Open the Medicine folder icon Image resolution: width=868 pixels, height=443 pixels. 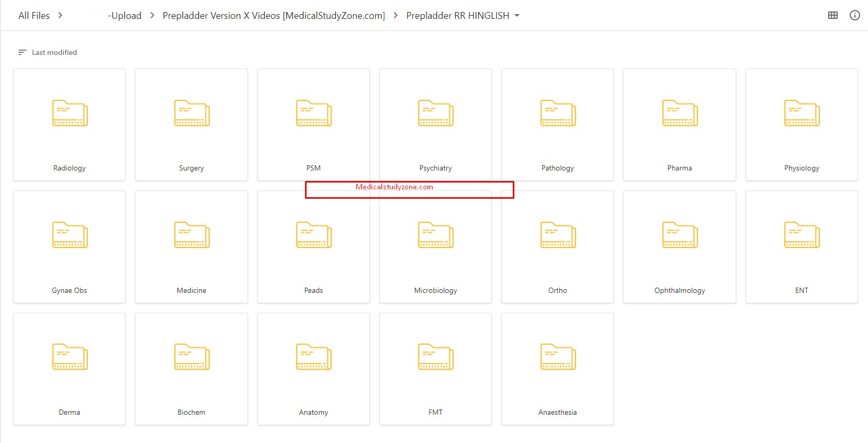coord(191,235)
